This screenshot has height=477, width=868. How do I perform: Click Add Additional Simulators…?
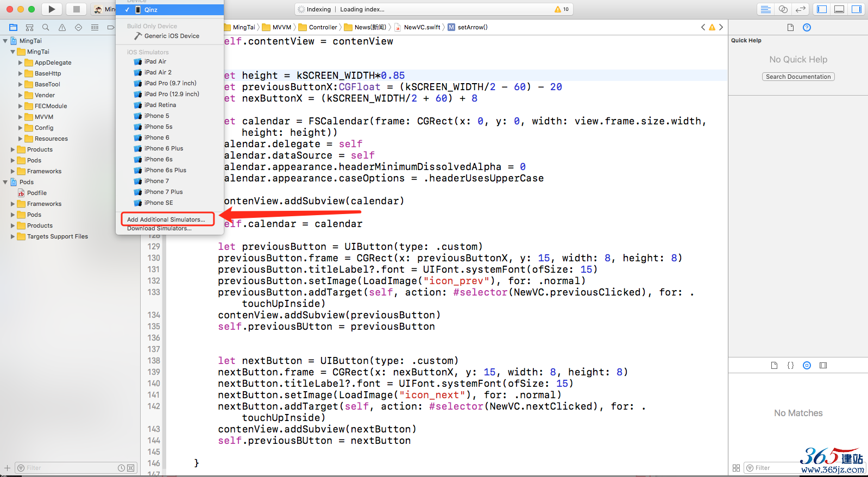coord(166,219)
